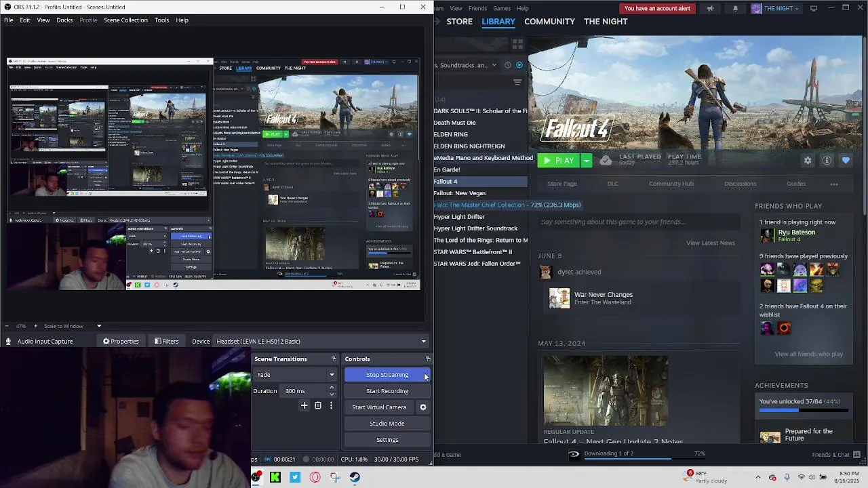Screen dimensions: 868x488
Task: Open Kick app in taskbar
Action: [x=275, y=477]
